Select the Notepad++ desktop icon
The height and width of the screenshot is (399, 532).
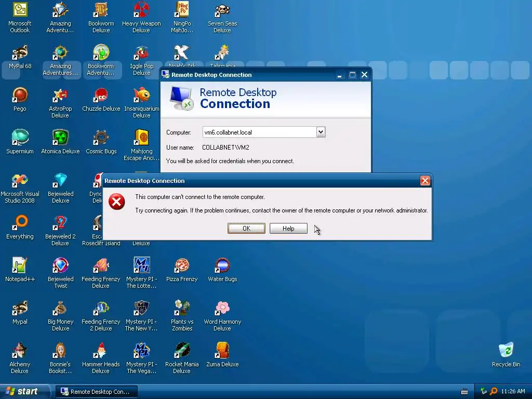click(x=20, y=270)
